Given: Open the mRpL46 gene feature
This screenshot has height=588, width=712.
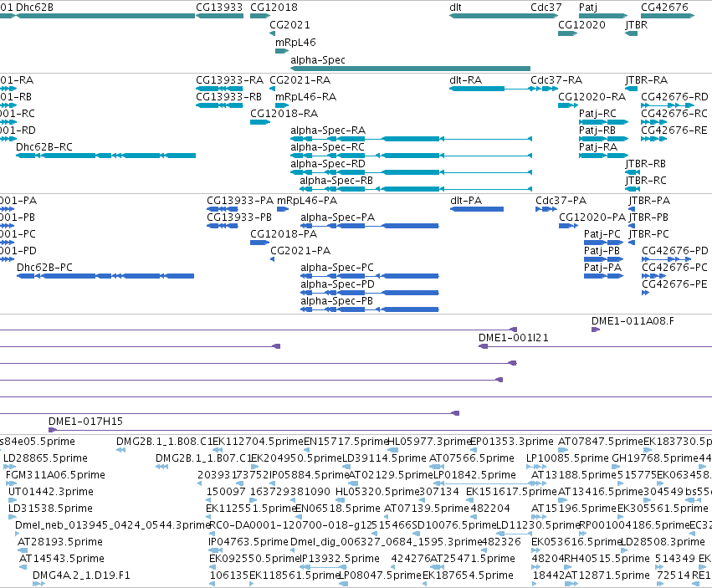Looking at the screenshot, I should coord(281,51).
